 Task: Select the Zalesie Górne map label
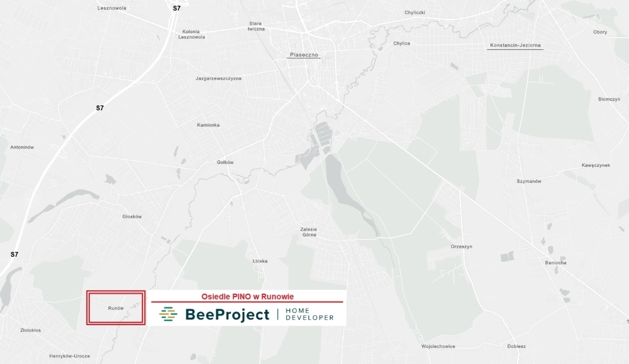tap(308, 232)
